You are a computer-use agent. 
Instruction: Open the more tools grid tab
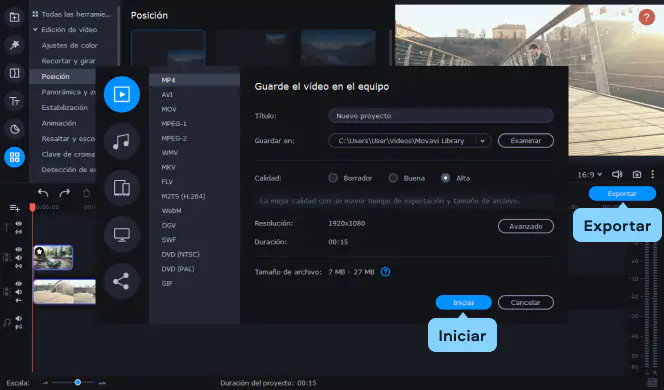click(14, 157)
